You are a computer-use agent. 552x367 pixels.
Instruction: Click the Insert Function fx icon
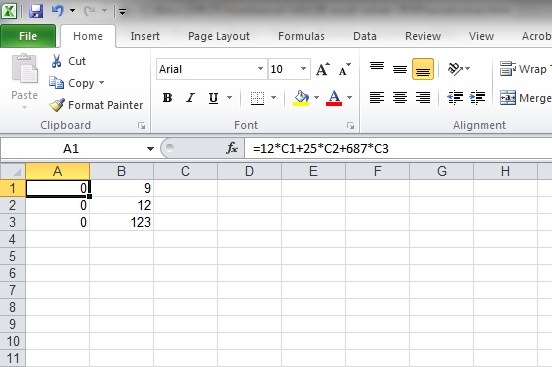pyautogui.click(x=232, y=148)
